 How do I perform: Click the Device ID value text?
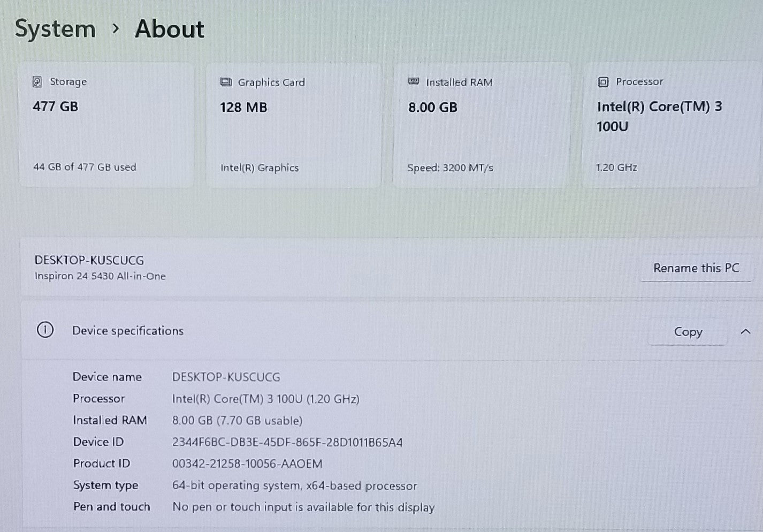pyautogui.click(x=287, y=442)
